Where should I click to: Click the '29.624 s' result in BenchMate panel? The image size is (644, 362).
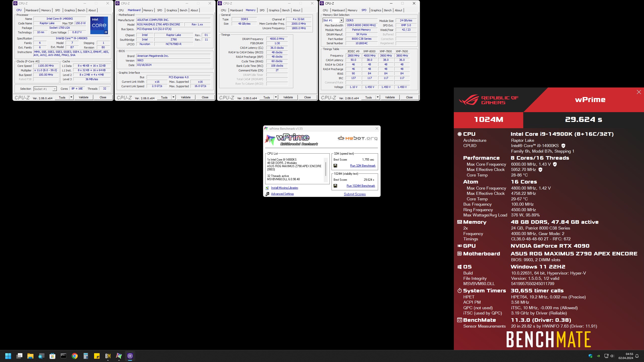[583, 119]
